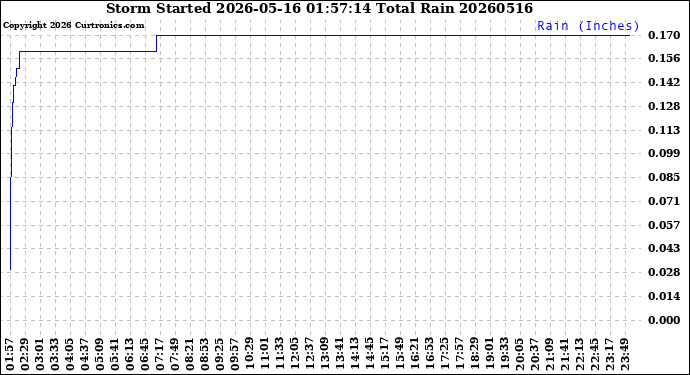
Task: Click the blue 'Rain (Inches)' legend label
Action: click(x=588, y=26)
